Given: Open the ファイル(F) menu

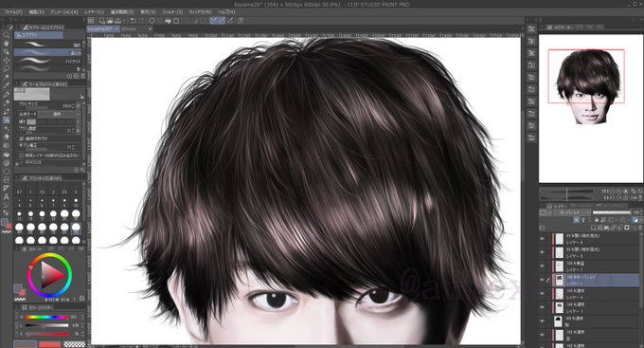Looking at the screenshot, I should click(x=13, y=12).
